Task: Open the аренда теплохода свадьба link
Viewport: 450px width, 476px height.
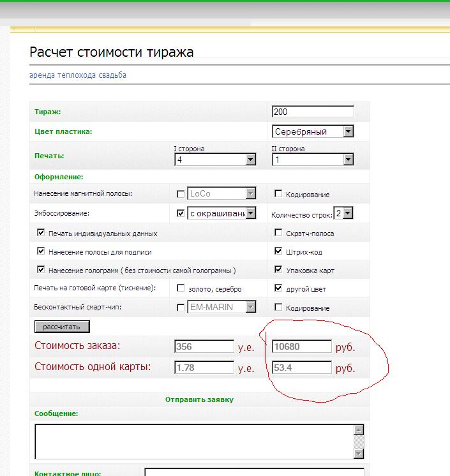Action: [x=78, y=75]
